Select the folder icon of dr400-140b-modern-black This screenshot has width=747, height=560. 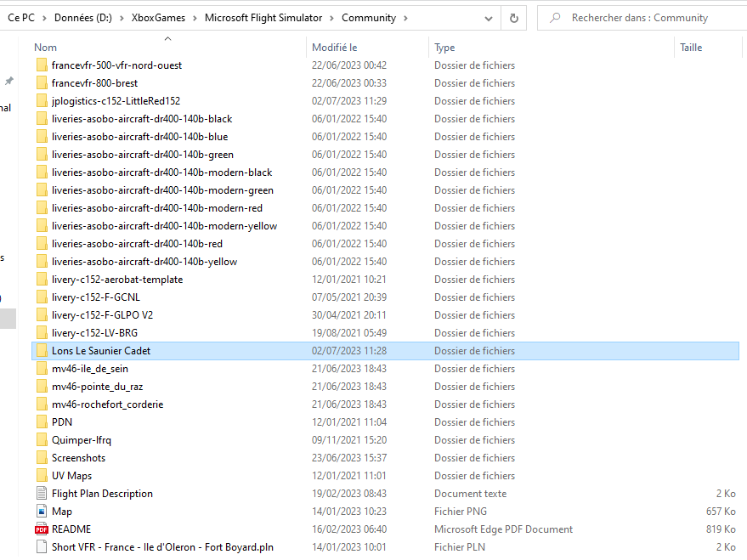tap(42, 172)
